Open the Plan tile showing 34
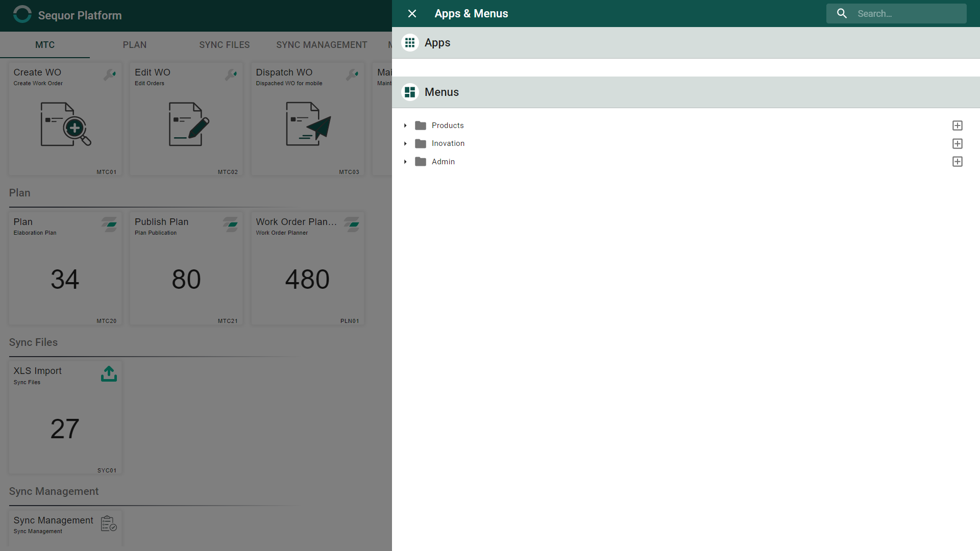Image resolution: width=980 pixels, height=551 pixels. [x=65, y=269]
